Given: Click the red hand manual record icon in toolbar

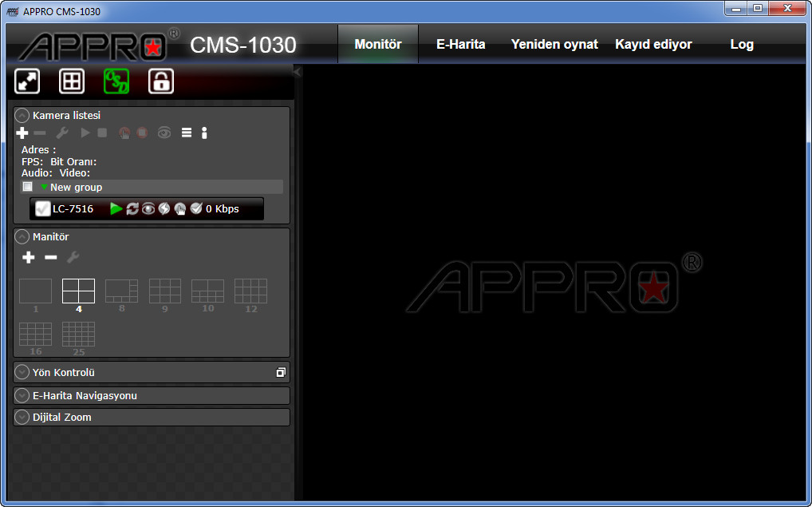Looking at the screenshot, I should [x=124, y=133].
